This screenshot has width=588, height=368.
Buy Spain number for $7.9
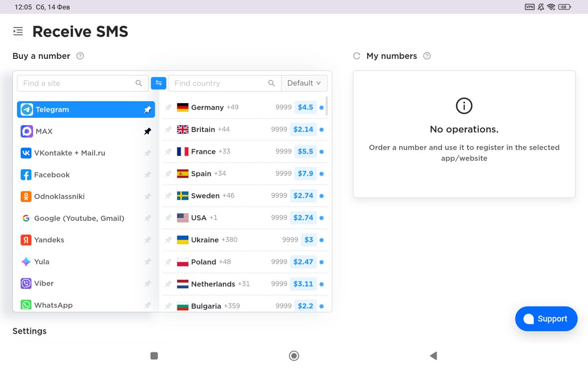click(305, 174)
